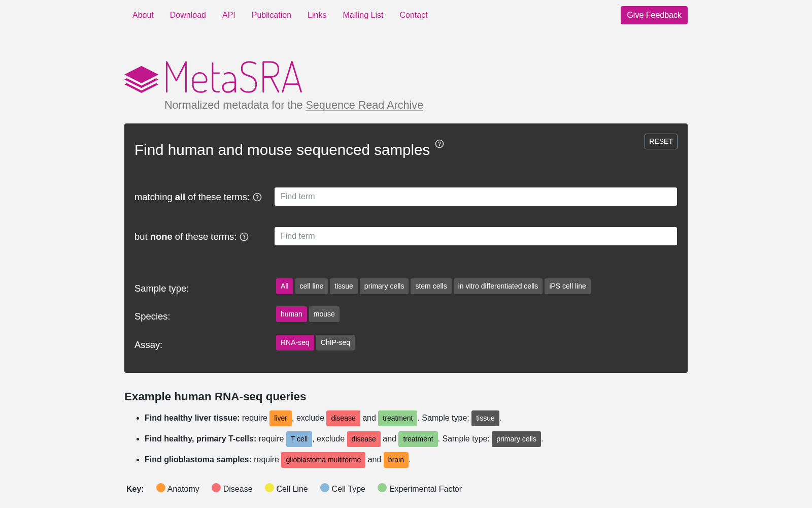The width and height of the screenshot is (812, 508).
Task: Click 'Find healthy liver tissue:' text
Action: 192,418
